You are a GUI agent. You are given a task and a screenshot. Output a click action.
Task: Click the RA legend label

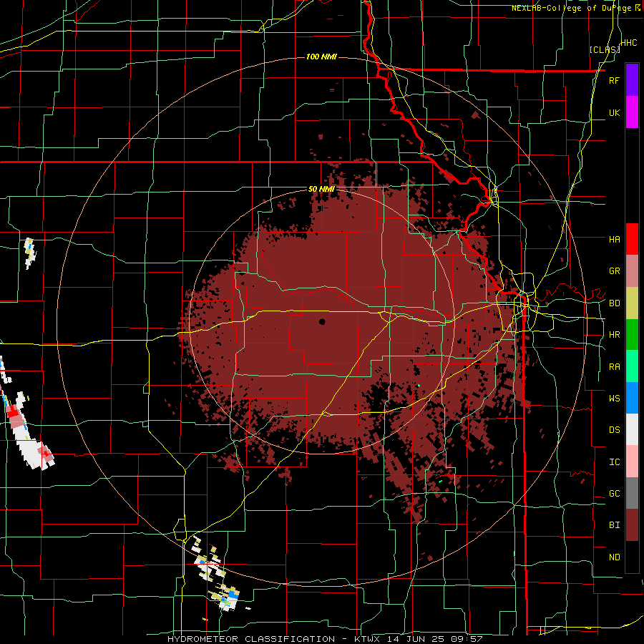[x=614, y=367]
